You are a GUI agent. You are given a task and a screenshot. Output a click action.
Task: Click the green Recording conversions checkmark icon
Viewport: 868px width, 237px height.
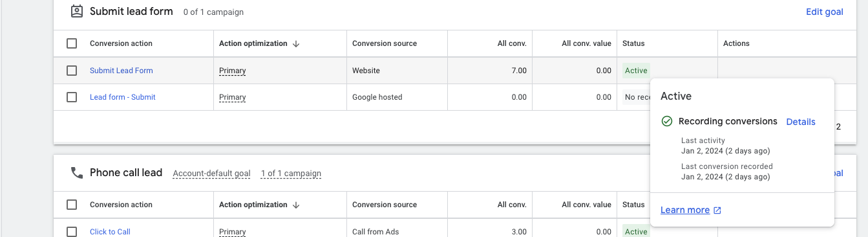pyautogui.click(x=667, y=121)
